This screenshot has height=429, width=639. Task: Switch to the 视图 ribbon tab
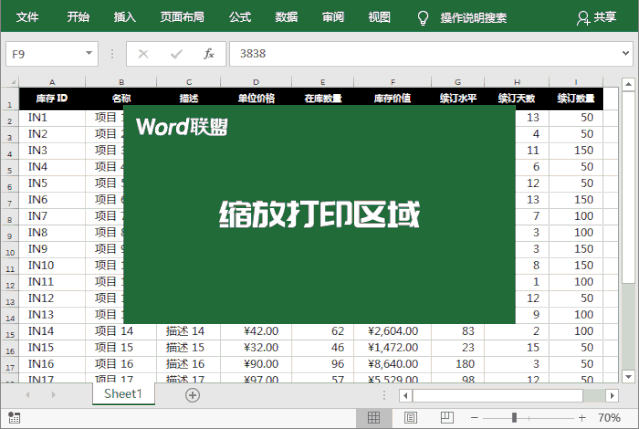(379, 17)
